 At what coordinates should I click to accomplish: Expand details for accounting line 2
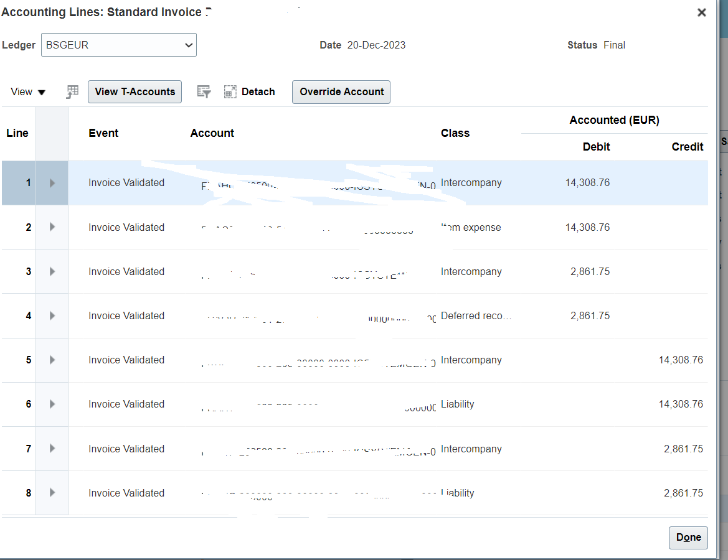point(52,227)
